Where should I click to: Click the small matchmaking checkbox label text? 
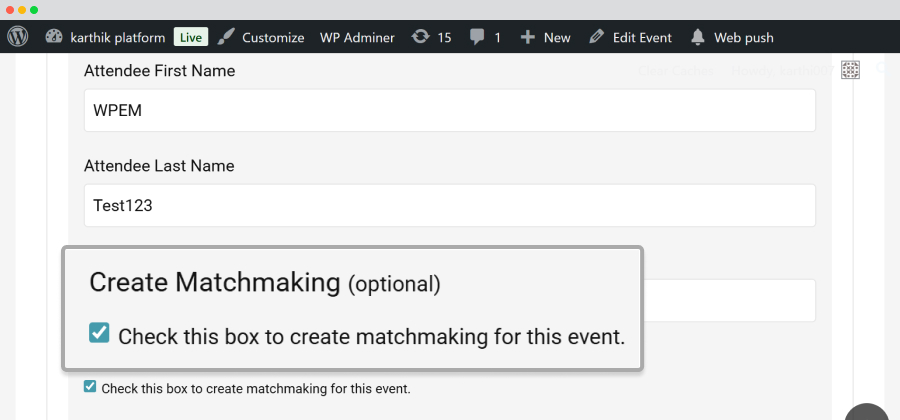coord(256,388)
